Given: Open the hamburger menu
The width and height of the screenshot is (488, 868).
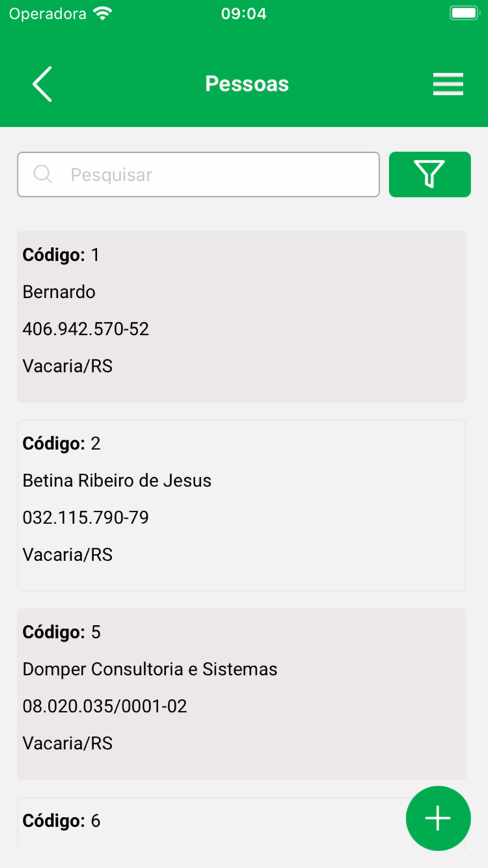Looking at the screenshot, I should tap(448, 84).
